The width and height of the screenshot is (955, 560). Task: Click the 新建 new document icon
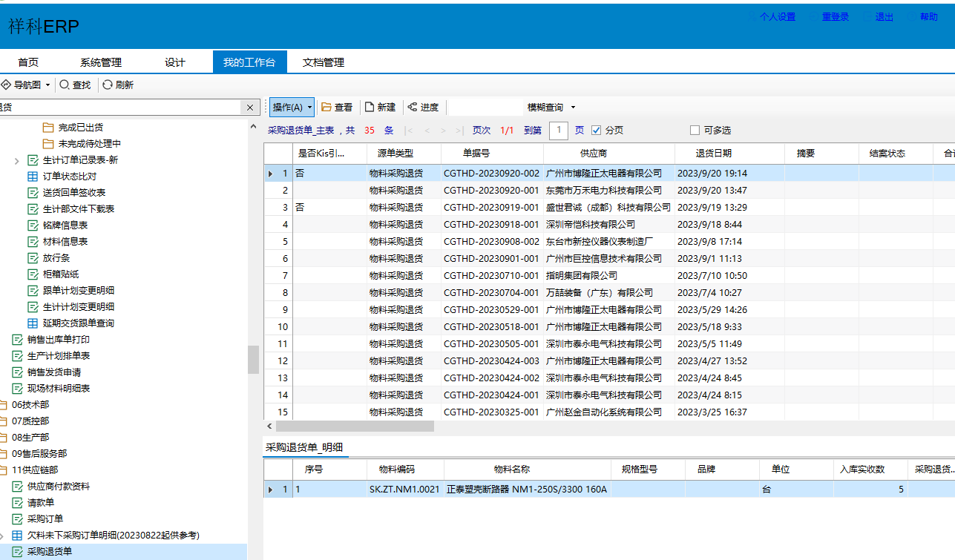click(x=369, y=108)
